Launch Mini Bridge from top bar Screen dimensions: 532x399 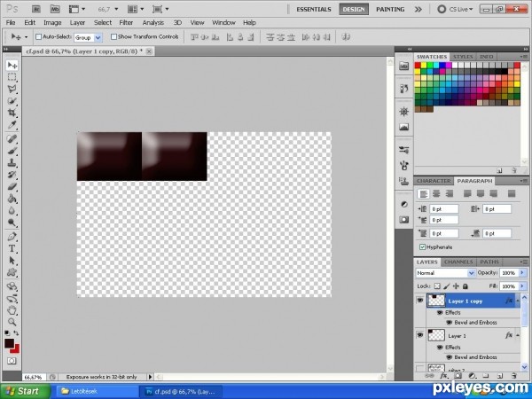(x=55, y=9)
